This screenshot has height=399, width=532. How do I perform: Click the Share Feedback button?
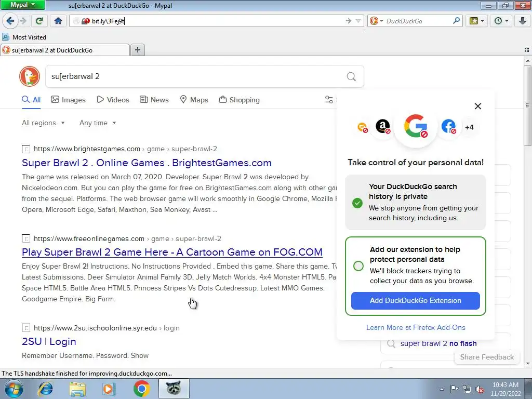point(487,357)
